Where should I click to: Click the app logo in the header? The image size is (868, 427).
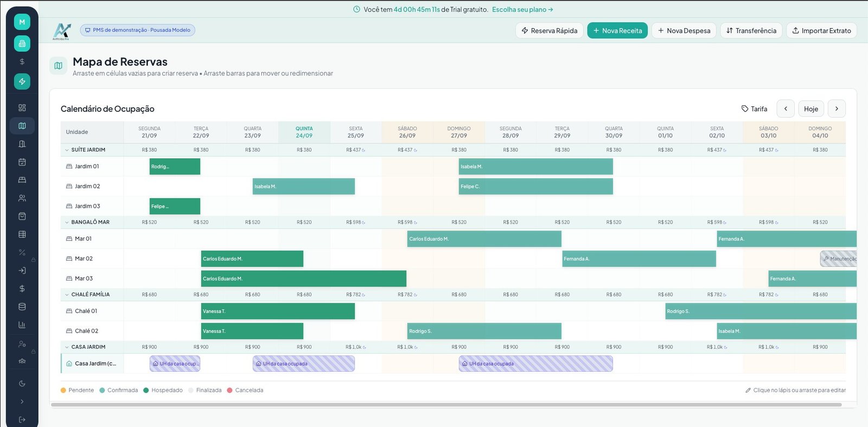coord(61,31)
